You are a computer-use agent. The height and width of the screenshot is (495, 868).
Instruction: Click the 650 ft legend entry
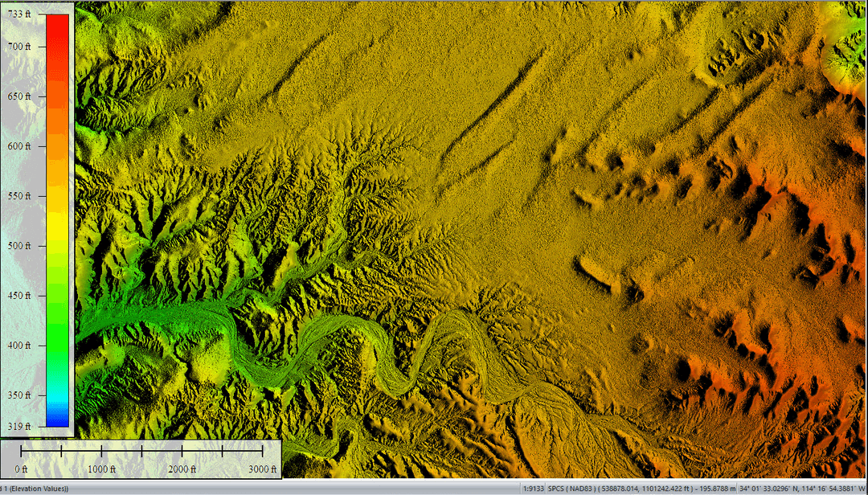(x=20, y=96)
